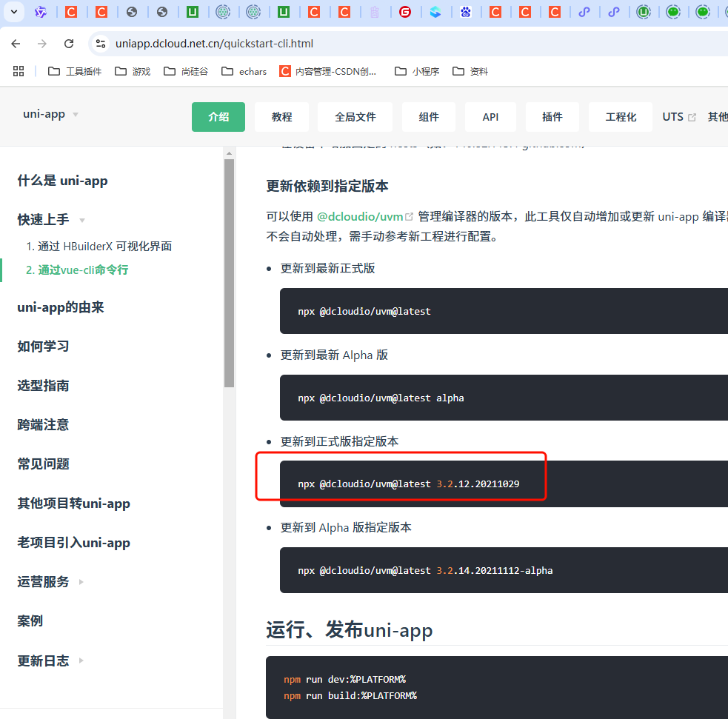Switch to the blue layered-icon tab
Image resolution: width=728 pixels, height=719 pixels.
(435, 12)
